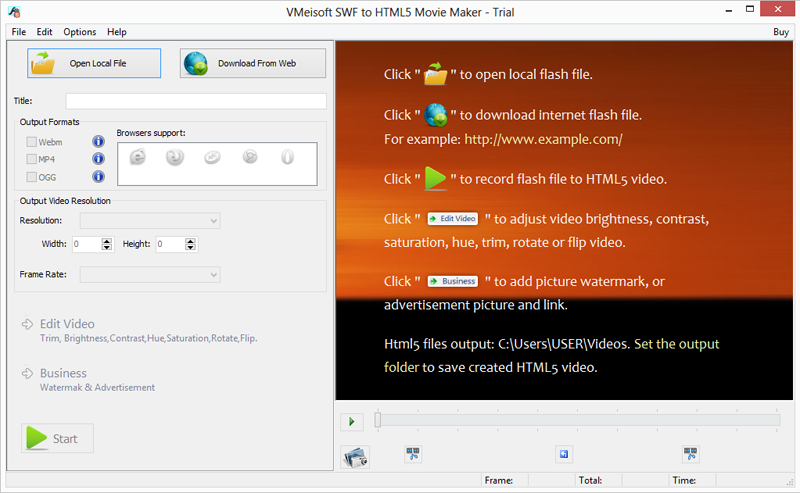Click the Opera browser support icon
Viewport: 800px width, 493px height.
pyautogui.click(x=287, y=157)
